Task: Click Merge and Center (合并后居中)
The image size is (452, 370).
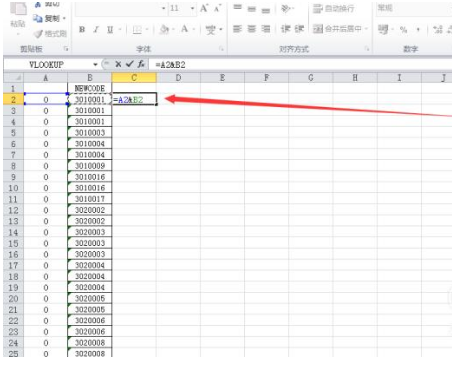Action: 337,29
